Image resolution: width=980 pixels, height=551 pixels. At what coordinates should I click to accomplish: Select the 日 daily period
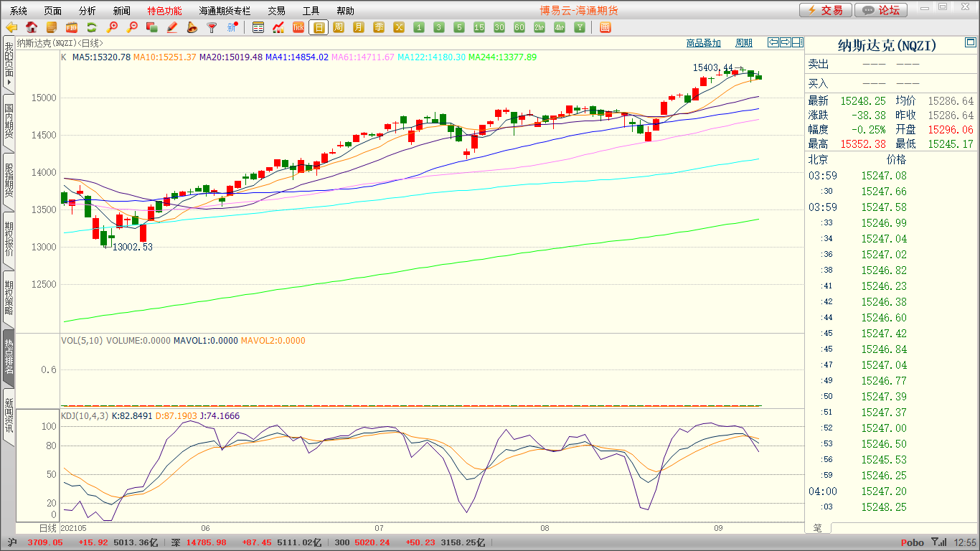tap(319, 28)
